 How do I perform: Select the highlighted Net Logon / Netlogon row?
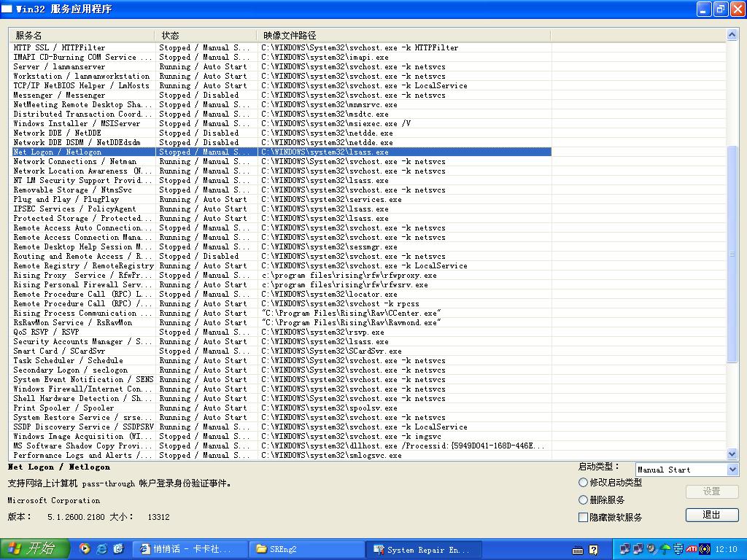pyautogui.click(x=281, y=152)
